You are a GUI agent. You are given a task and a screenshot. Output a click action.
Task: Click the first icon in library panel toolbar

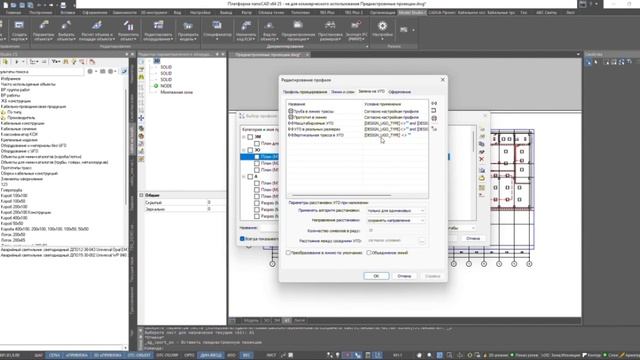point(5,62)
